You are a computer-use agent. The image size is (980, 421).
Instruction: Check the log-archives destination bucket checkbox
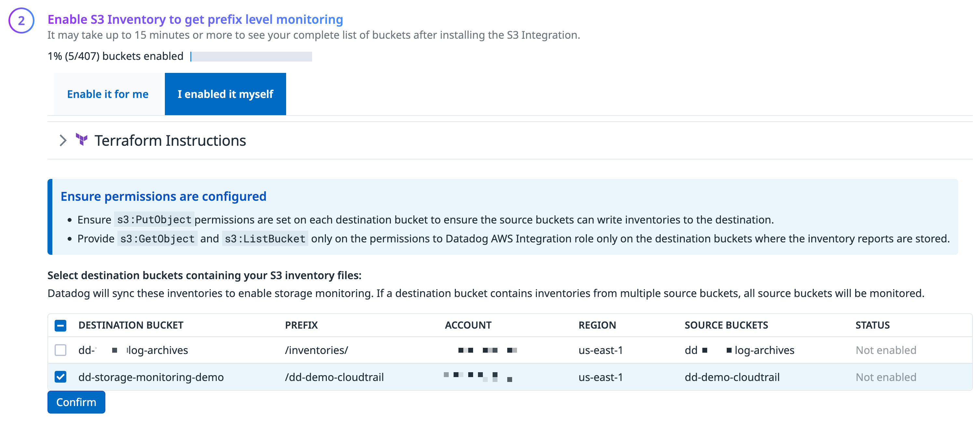pos(60,350)
